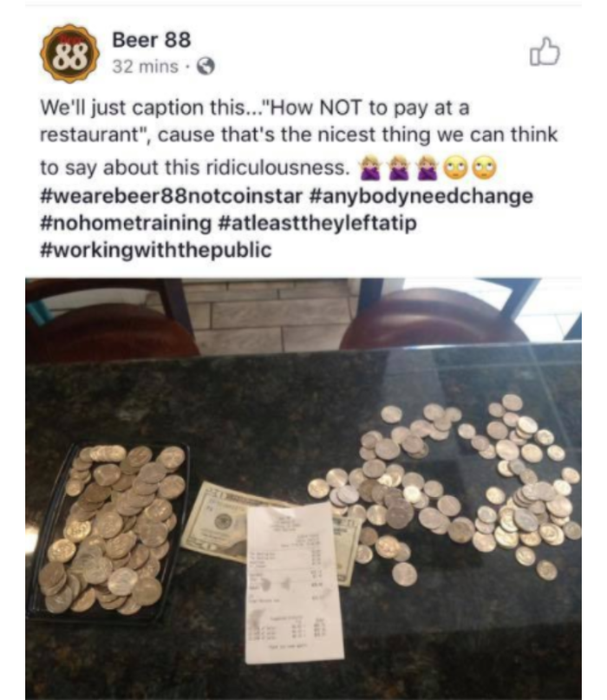Click the globe public audience icon
The image size is (607, 700).
pyautogui.click(x=206, y=67)
